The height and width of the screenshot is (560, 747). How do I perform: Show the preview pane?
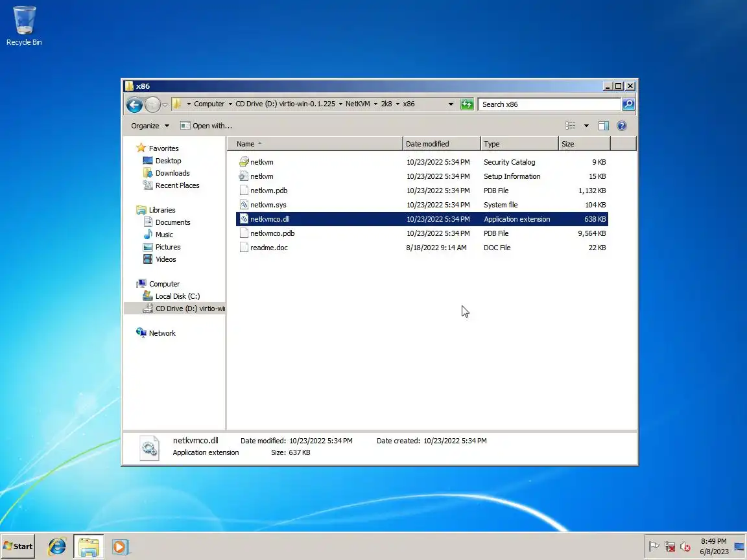pos(604,126)
